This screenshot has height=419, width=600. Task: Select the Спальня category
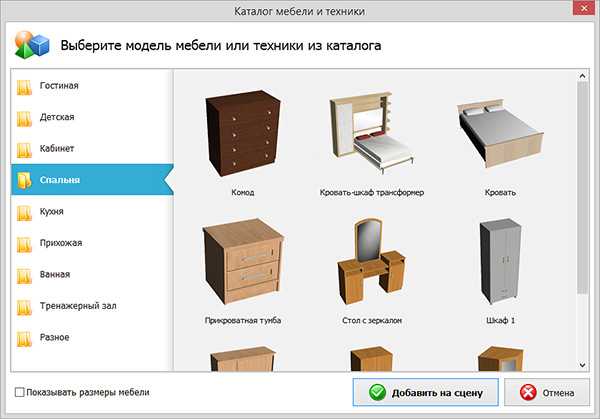coord(60,180)
